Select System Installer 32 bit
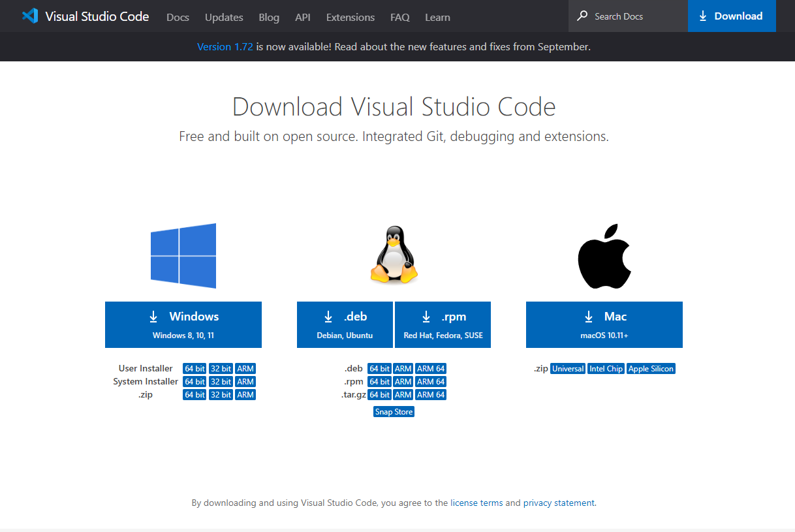This screenshot has height=532, width=795. [221, 382]
